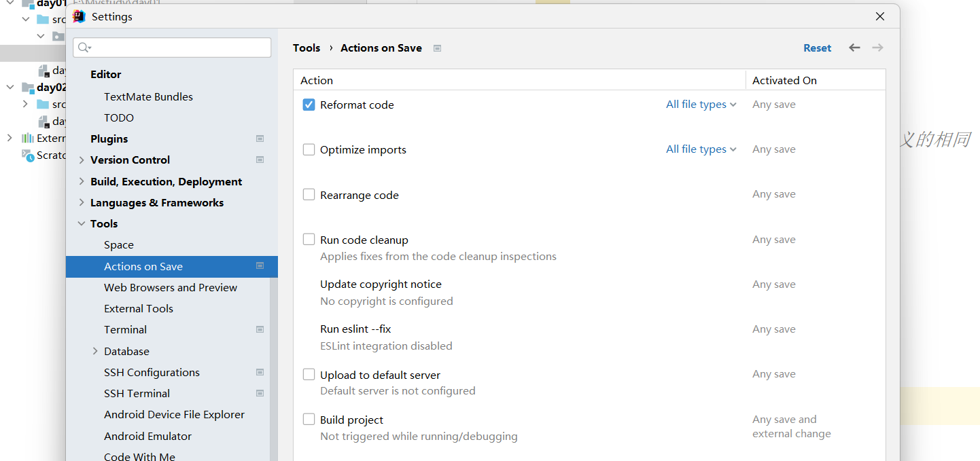Click the back navigation arrow icon
The width and height of the screenshot is (980, 461).
point(854,48)
